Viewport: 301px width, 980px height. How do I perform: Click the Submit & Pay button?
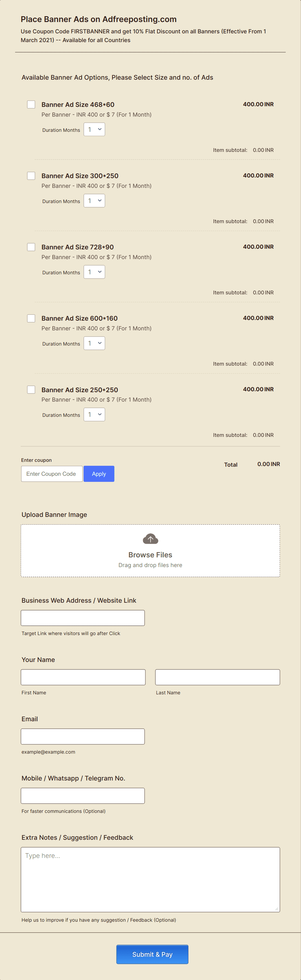pyautogui.click(x=152, y=954)
